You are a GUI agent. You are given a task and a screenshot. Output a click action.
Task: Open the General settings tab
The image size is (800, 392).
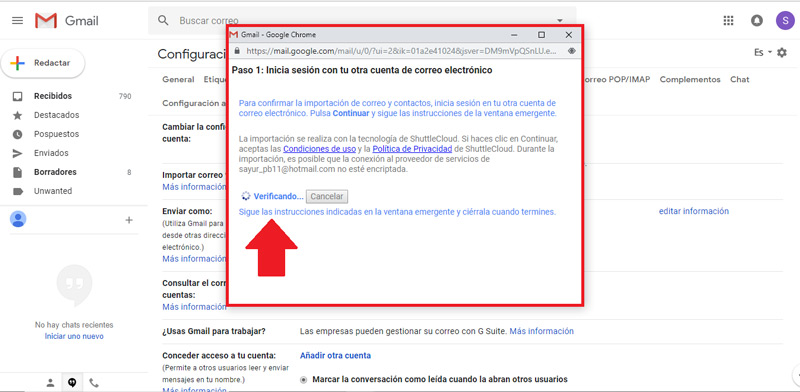pyautogui.click(x=178, y=80)
